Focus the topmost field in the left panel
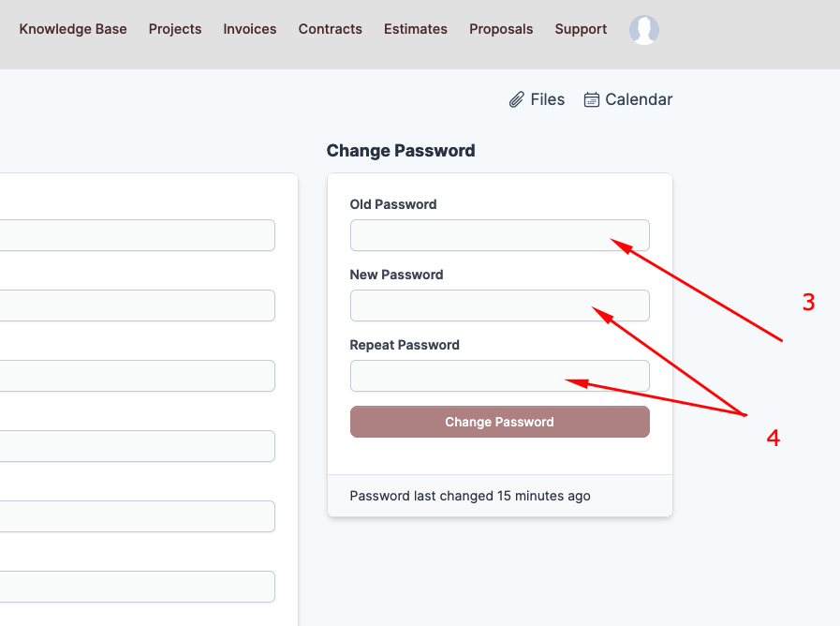Viewport: 840px width, 626px height. click(x=137, y=235)
